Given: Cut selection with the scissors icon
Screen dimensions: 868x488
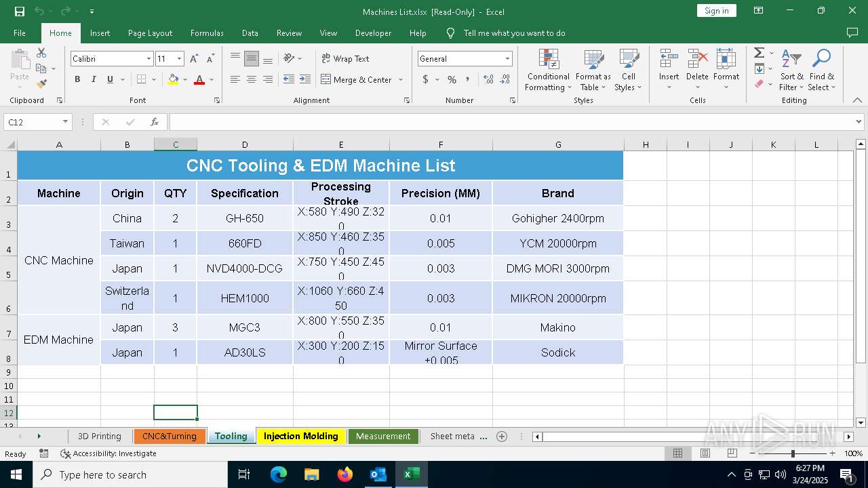Looking at the screenshot, I should [41, 53].
